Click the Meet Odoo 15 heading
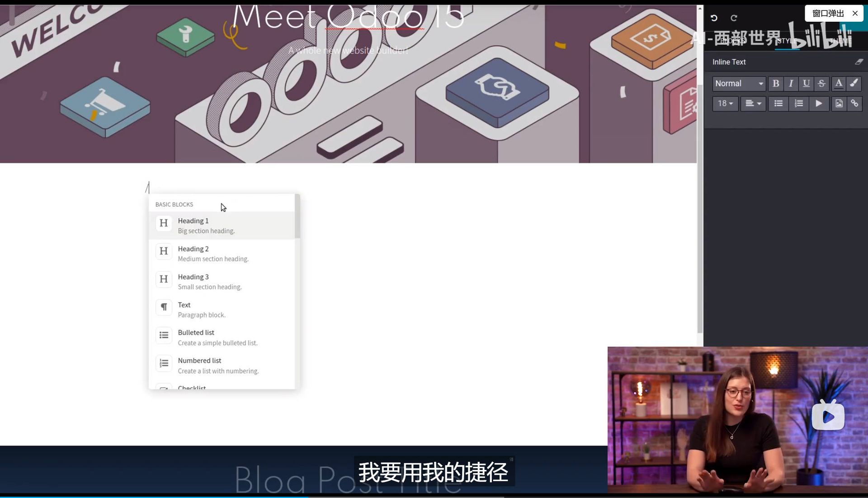This screenshot has height=498, width=868. (x=348, y=17)
